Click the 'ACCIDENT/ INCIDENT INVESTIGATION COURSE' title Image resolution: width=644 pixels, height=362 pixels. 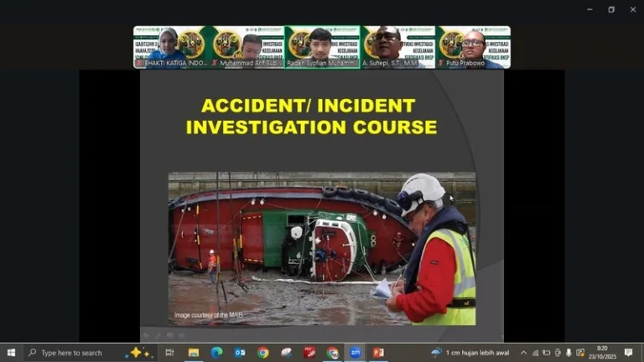pyautogui.click(x=311, y=116)
